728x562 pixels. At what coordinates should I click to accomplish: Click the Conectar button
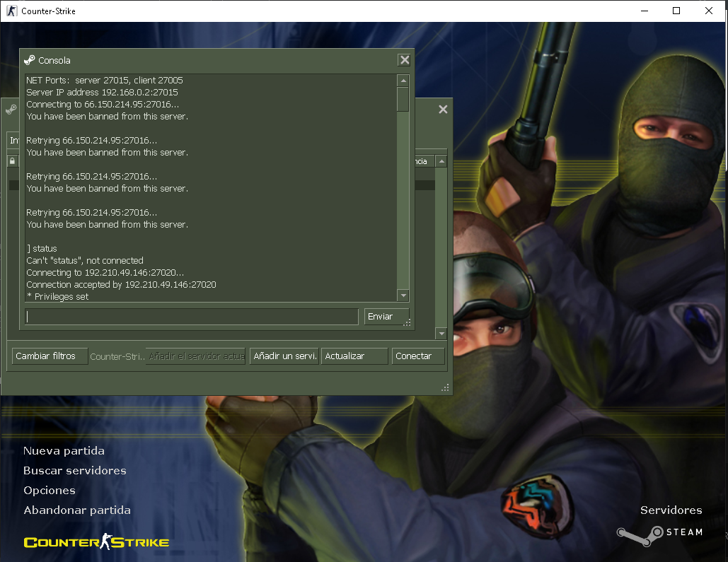pyautogui.click(x=418, y=356)
